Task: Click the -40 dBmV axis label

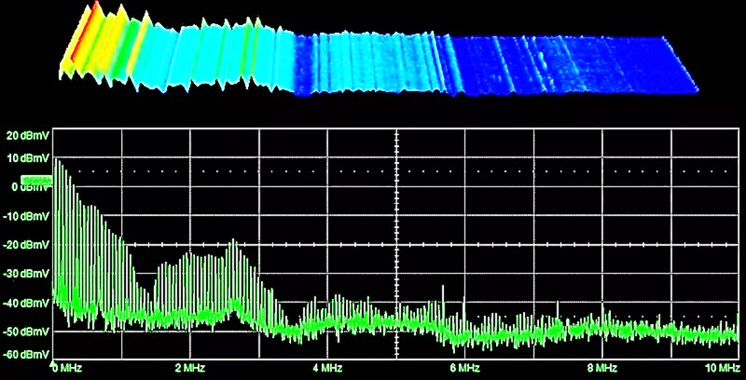Action: (27, 302)
